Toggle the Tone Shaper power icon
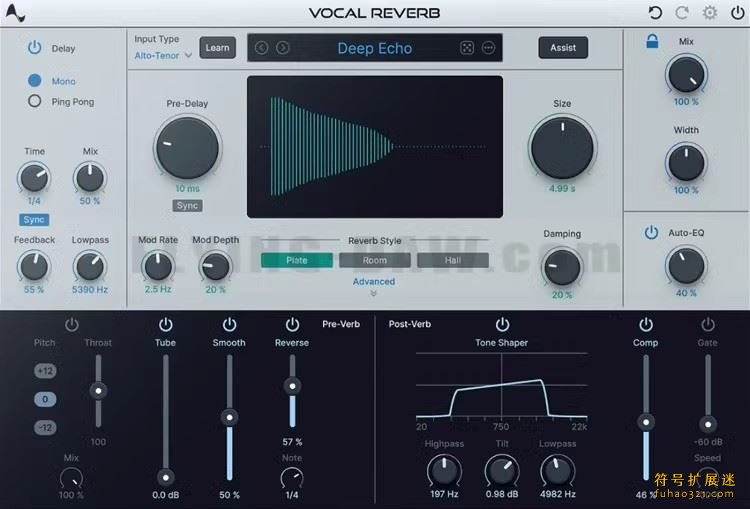The width and height of the screenshot is (750, 509). click(x=502, y=325)
